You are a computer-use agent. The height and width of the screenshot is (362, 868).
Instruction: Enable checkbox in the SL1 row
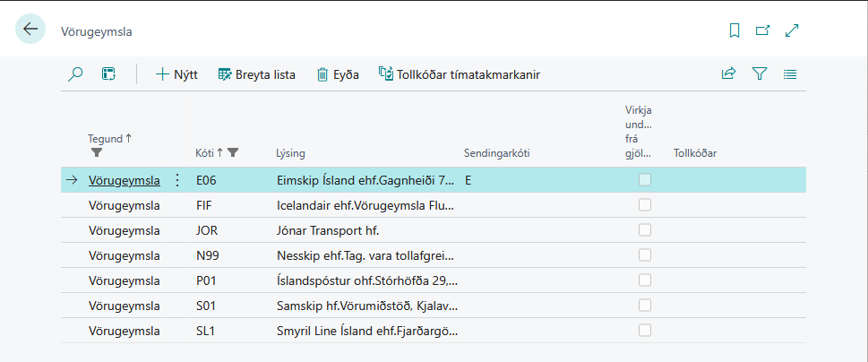[645, 331]
